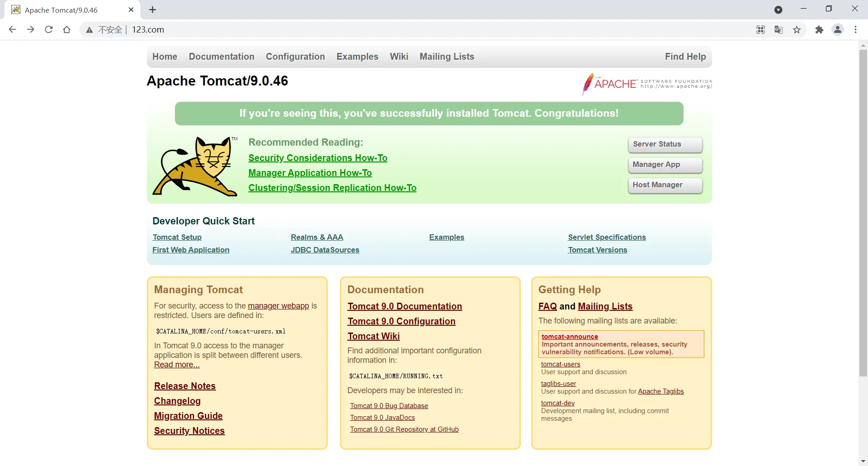Viewport: 868px width, 466px height.
Task: Launch the Manager App button
Action: click(665, 165)
